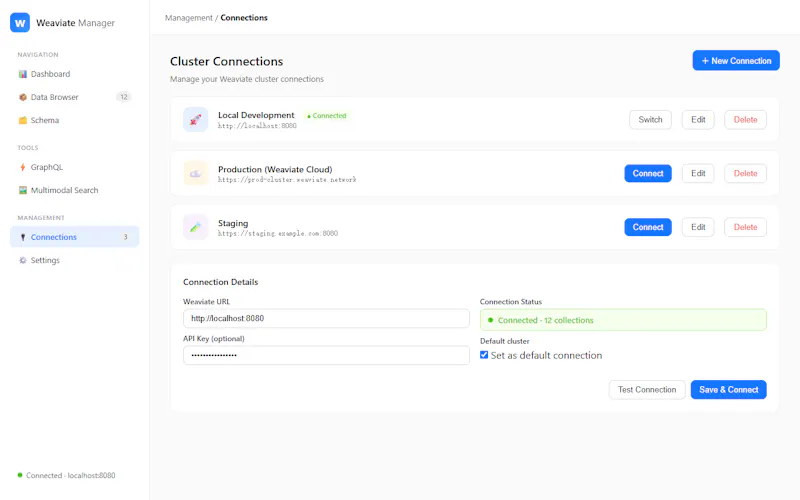Edit the Local Development connection
Viewport: 800px width, 500px height.
pyautogui.click(x=698, y=119)
